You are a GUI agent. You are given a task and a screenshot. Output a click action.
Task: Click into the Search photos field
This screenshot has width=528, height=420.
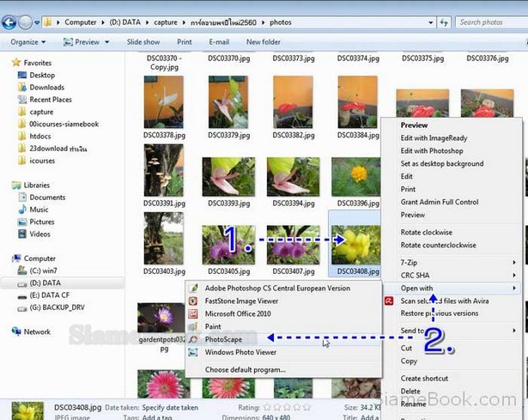tap(492, 22)
